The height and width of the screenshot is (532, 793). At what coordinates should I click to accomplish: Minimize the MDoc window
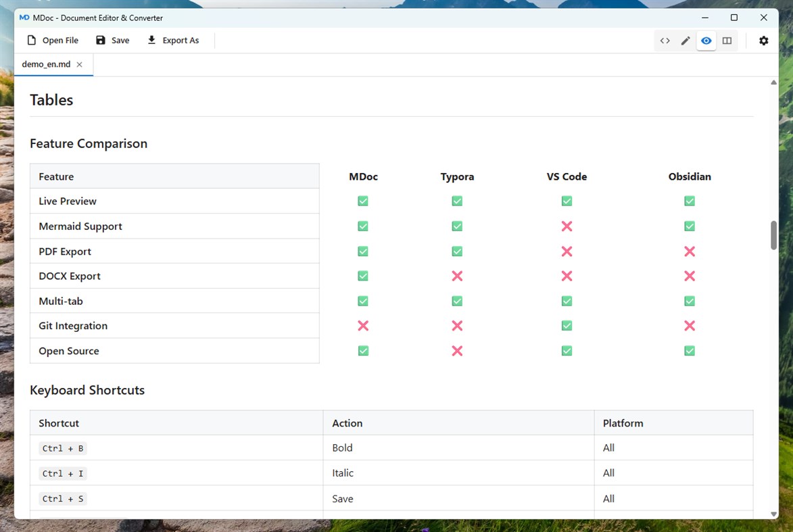(705, 18)
